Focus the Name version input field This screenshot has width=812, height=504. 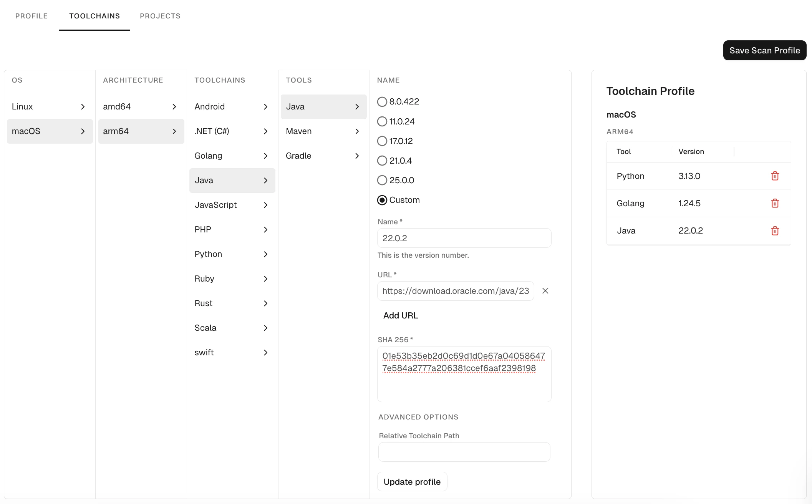(464, 238)
